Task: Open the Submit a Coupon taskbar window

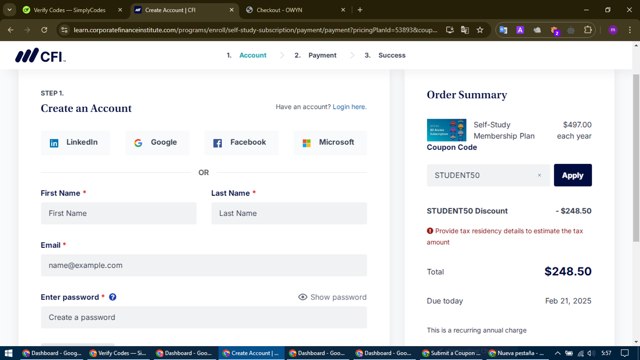Action: pos(452,353)
